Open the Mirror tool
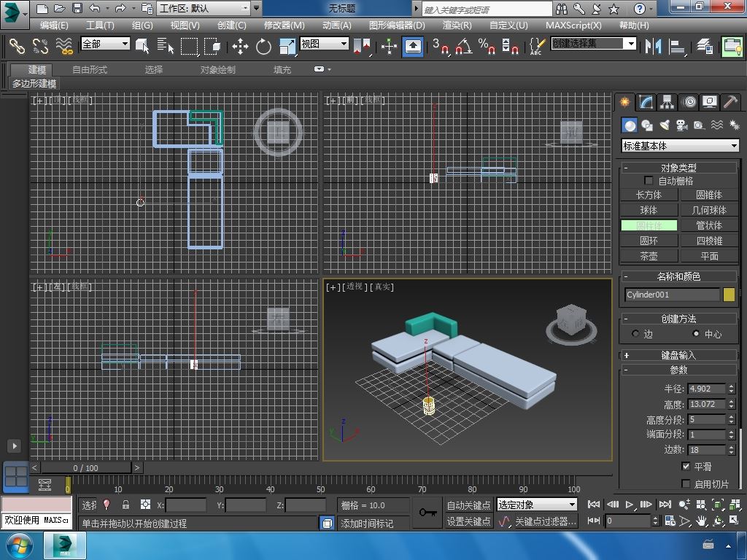 tap(653, 46)
